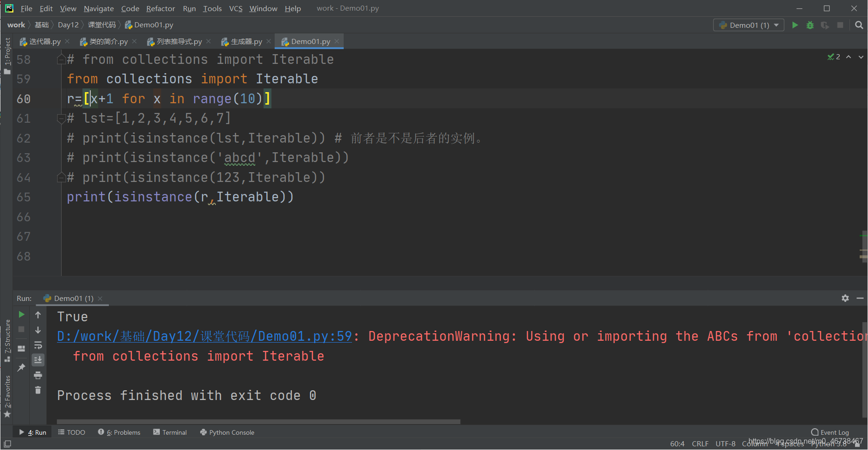Open the Window menu
This screenshot has width=868, height=450.
pyautogui.click(x=263, y=8)
